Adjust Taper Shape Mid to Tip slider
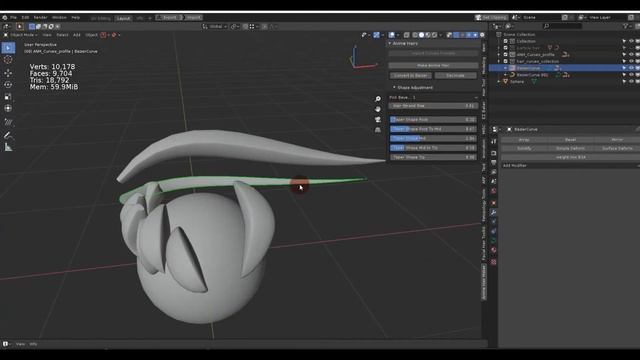Image resolution: width=640 pixels, height=360 pixels. pyautogui.click(x=433, y=148)
